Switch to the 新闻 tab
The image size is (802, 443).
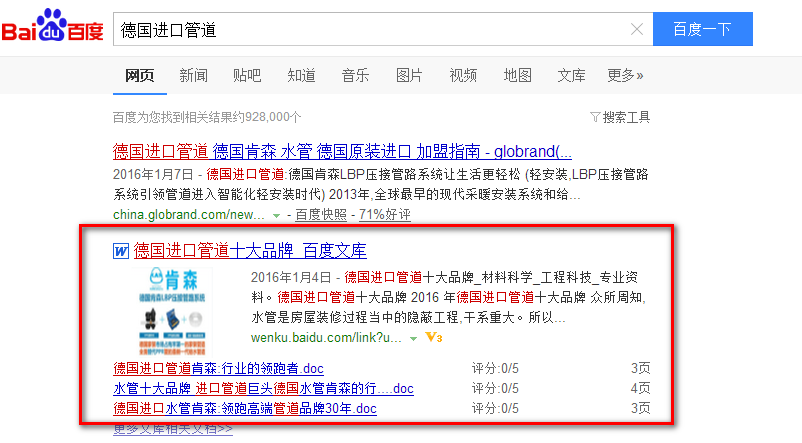pyautogui.click(x=194, y=75)
